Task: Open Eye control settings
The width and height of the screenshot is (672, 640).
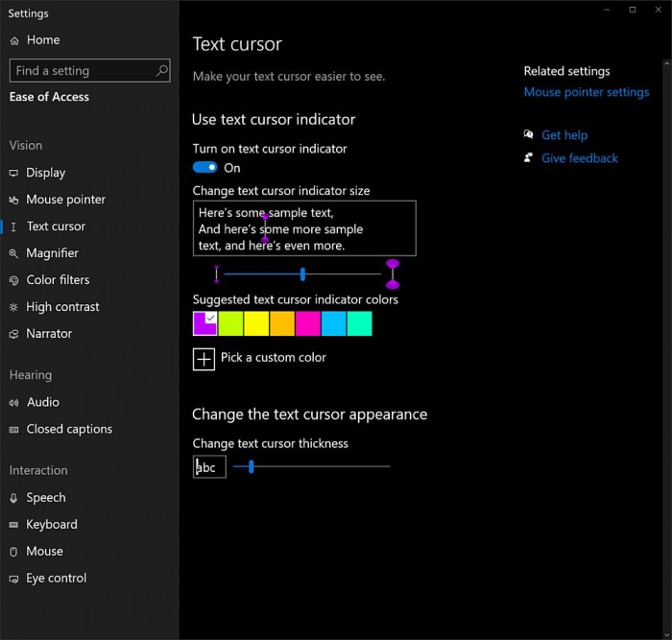Action: [56, 578]
